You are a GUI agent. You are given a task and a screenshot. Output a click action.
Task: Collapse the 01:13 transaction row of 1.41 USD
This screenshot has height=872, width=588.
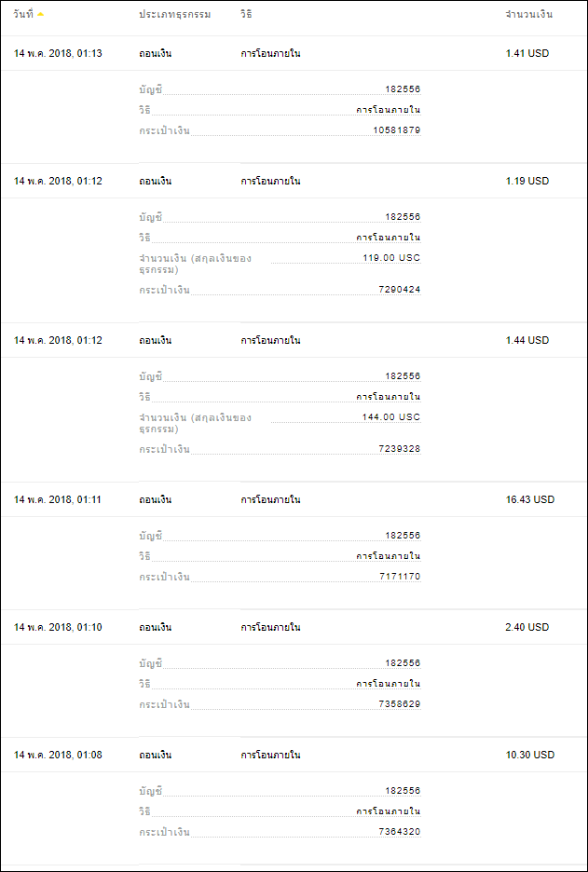(294, 54)
